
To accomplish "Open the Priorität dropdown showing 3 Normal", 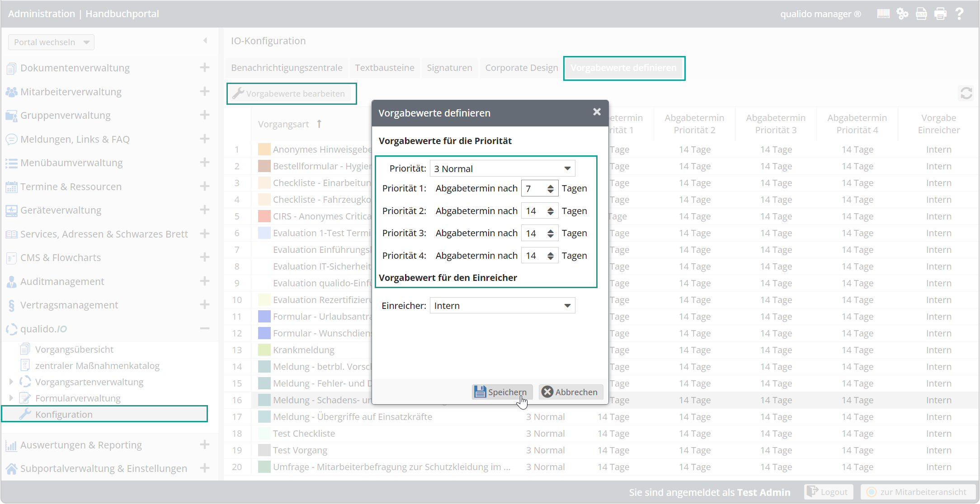I will [502, 168].
